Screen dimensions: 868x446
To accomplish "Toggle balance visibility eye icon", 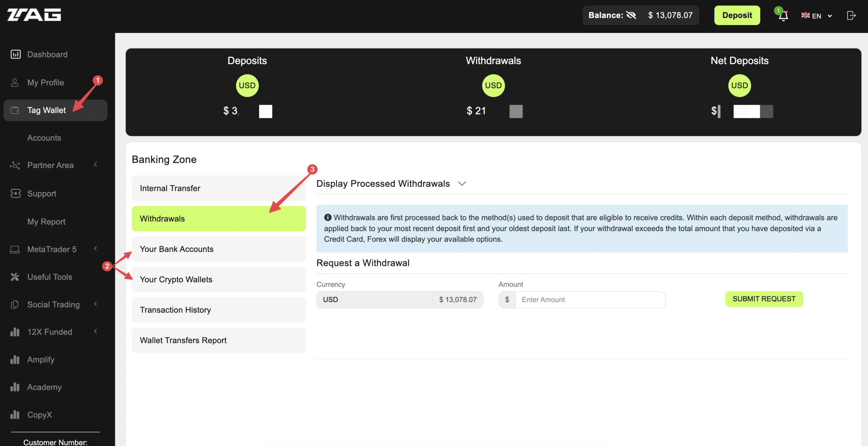I will pyautogui.click(x=631, y=15).
